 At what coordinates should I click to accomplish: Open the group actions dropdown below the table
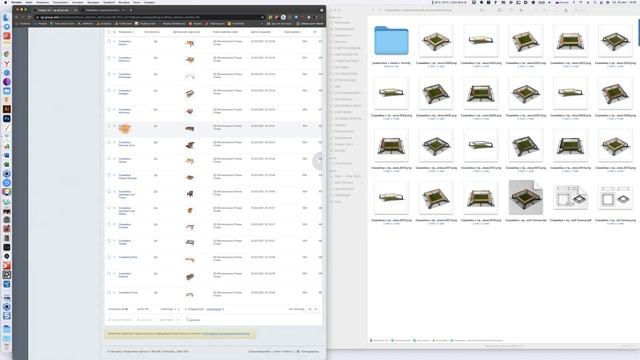pos(170,320)
